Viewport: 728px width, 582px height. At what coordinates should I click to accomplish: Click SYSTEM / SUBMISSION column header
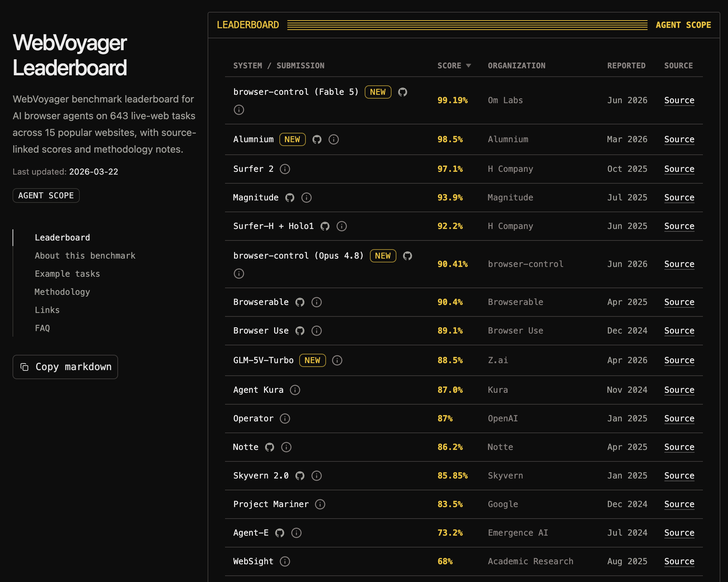coord(279,66)
